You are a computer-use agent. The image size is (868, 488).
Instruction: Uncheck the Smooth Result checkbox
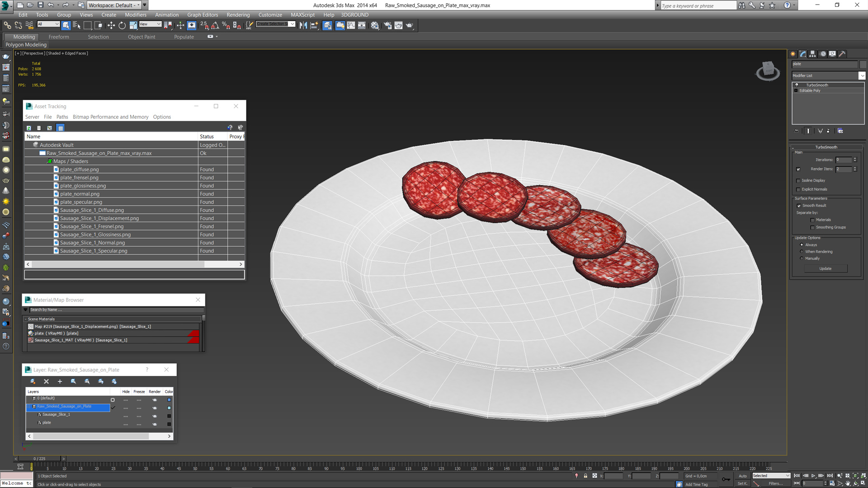[798, 206]
